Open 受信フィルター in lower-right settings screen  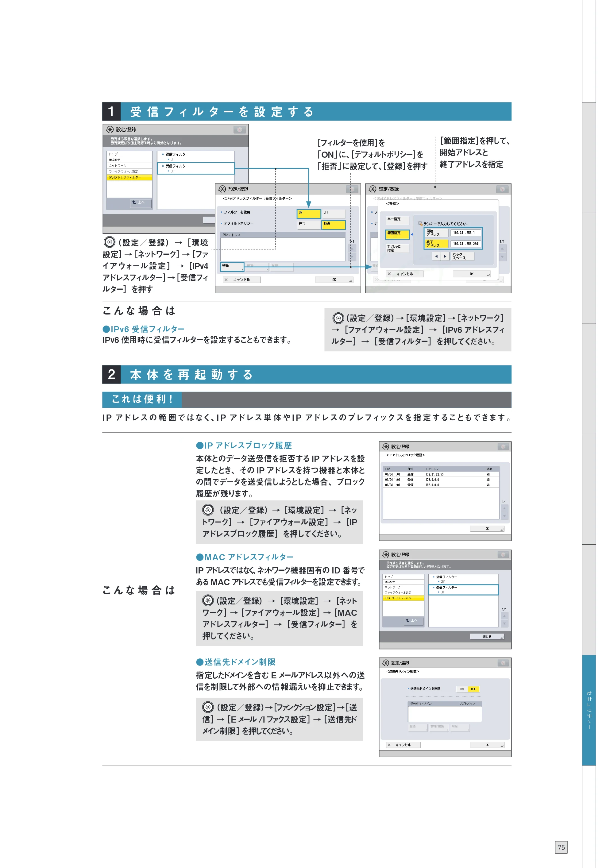pos(464,590)
